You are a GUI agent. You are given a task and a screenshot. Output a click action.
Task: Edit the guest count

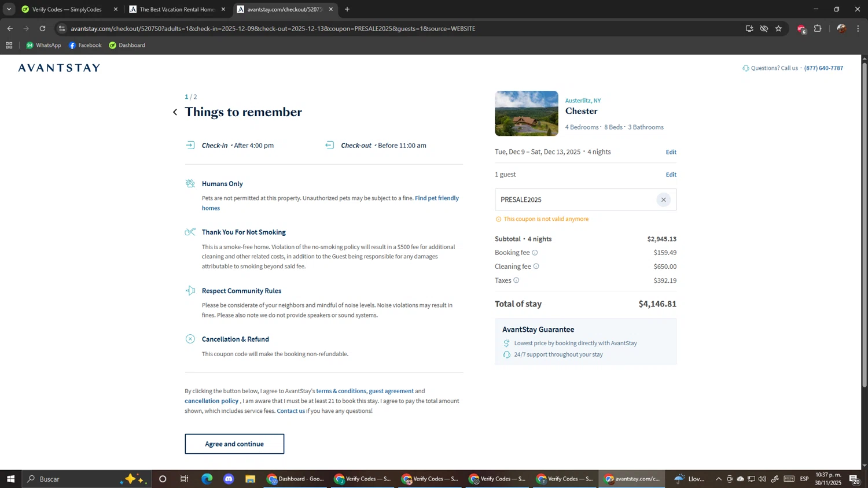click(x=671, y=175)
